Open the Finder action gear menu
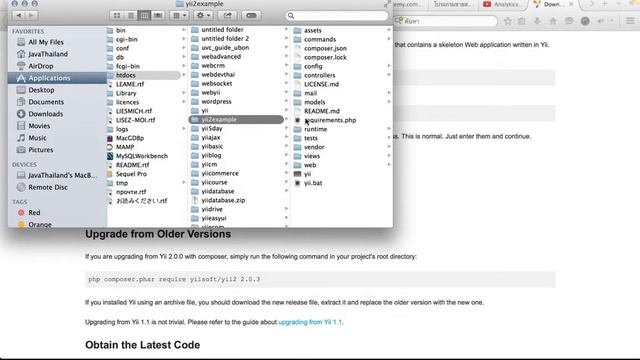Viewport: 640px width, 360px height. pyautogui.click(x=203, y=16)
